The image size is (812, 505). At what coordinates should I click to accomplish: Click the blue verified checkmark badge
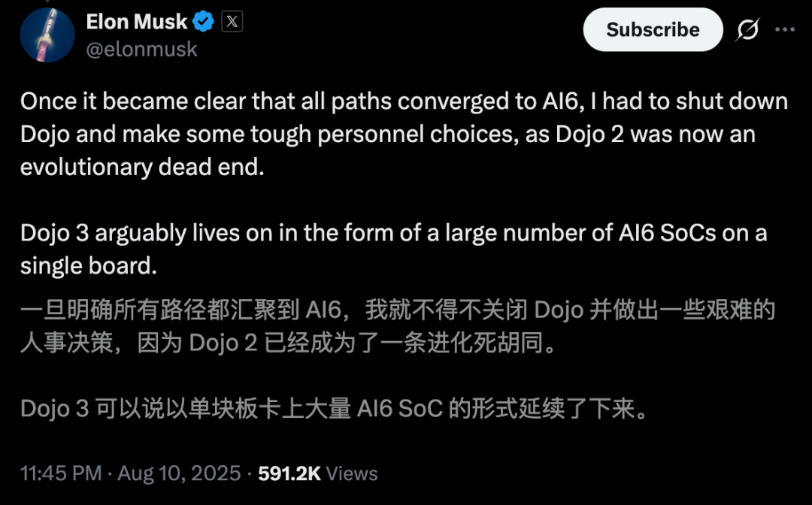204,23
